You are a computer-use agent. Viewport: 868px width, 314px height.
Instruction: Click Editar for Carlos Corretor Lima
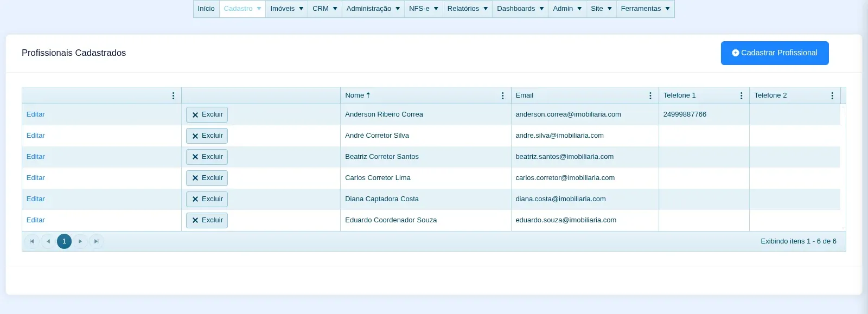[x=36, y=178]
